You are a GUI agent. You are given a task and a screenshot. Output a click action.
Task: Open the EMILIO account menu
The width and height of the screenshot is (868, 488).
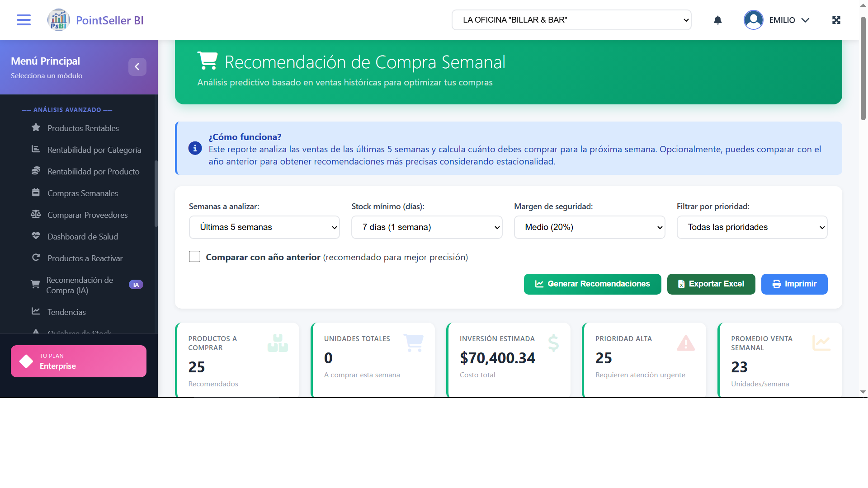(x=777, y=20)
